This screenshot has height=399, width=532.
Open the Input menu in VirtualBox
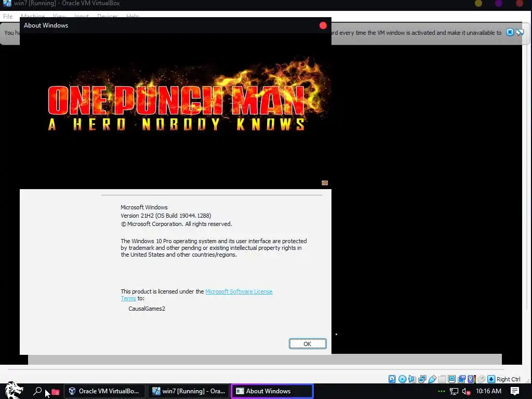(82, 16)
